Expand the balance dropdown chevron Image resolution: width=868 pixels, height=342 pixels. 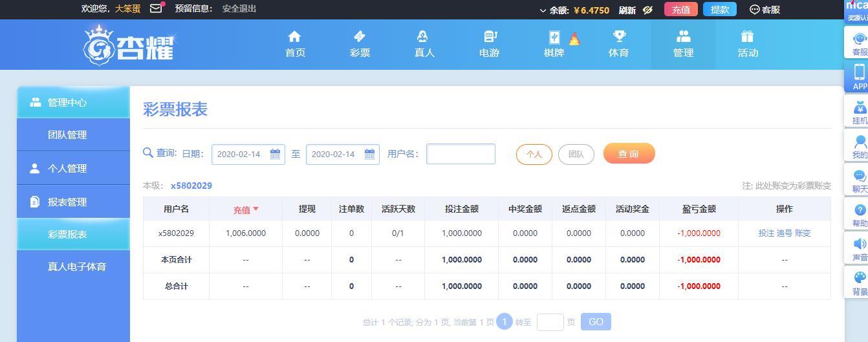(543, 10)
